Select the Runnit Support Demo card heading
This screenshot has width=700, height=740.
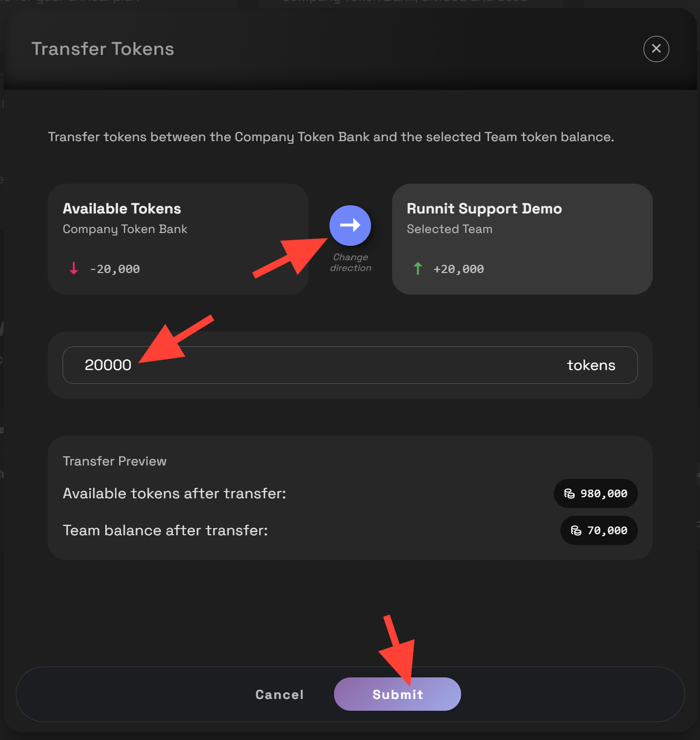[484, 209]
